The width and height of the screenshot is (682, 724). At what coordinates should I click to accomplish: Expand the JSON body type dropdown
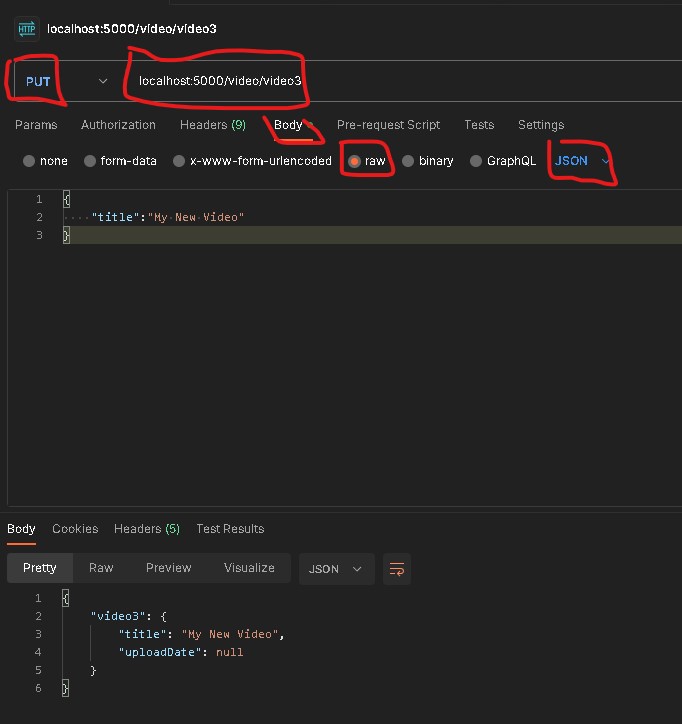click(x=582, y=161)
